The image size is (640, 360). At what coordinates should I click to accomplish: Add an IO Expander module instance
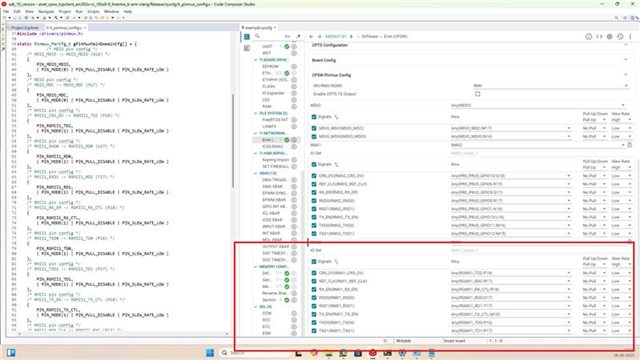click(x=294, y=93)
